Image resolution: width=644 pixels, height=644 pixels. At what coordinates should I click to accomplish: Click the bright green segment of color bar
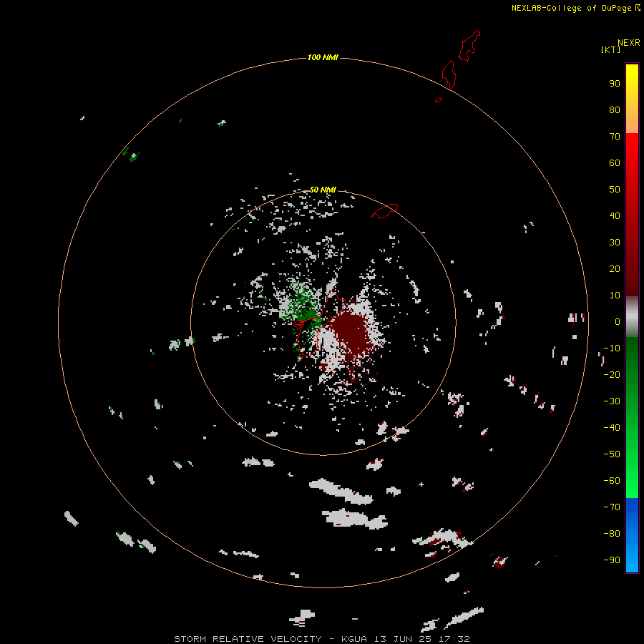[632, 472]
